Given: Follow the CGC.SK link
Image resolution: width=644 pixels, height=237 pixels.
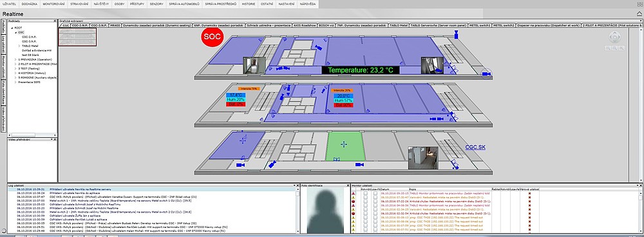Looking at the screenshot, I should (475, 147).
